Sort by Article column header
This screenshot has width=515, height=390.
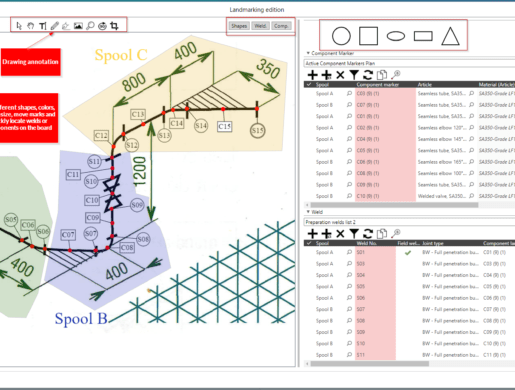(x=425, y=85)
